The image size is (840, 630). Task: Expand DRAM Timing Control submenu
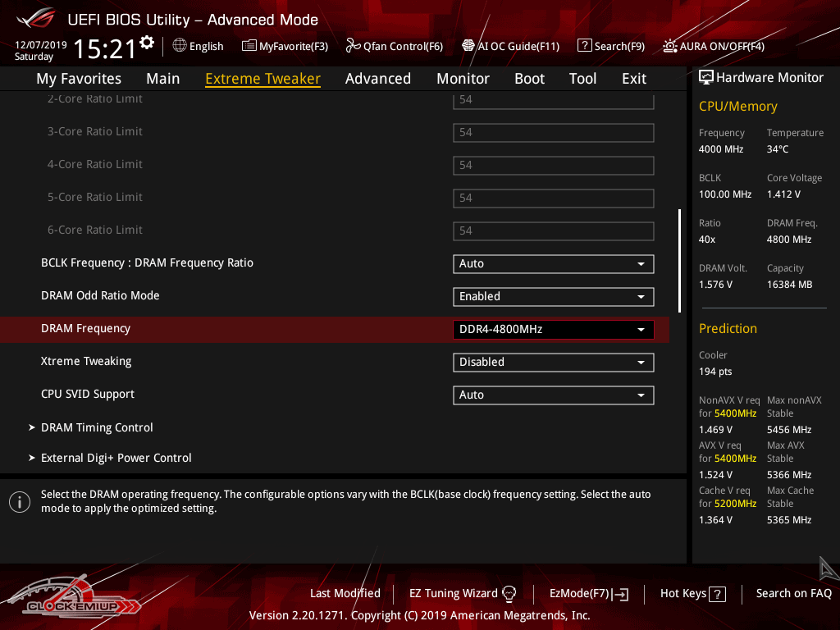click(97, 427)
